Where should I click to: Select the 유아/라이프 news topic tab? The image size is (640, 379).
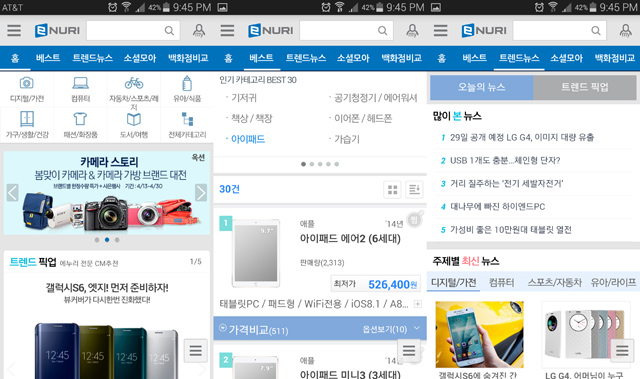point(613,282)
